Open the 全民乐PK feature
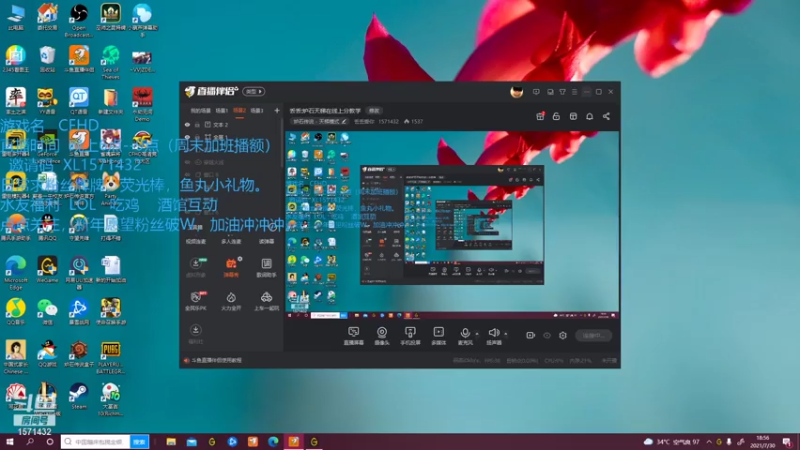800x450 pixels. tap(195, 301)
